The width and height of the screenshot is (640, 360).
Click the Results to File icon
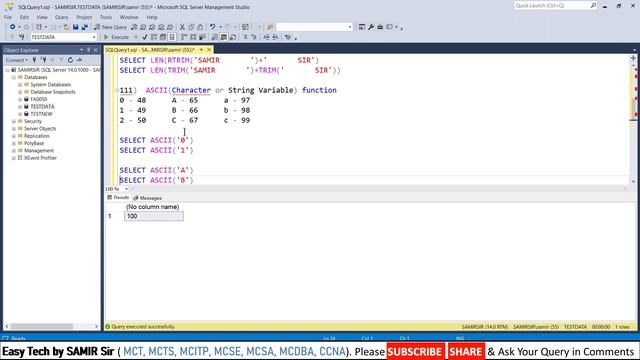click(233, 37)
